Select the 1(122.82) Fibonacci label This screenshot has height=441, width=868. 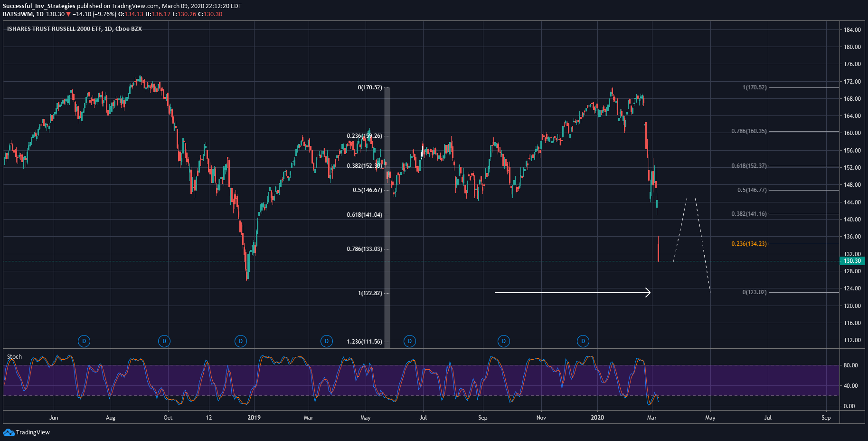pyautogui.click(x=370, y=293)
